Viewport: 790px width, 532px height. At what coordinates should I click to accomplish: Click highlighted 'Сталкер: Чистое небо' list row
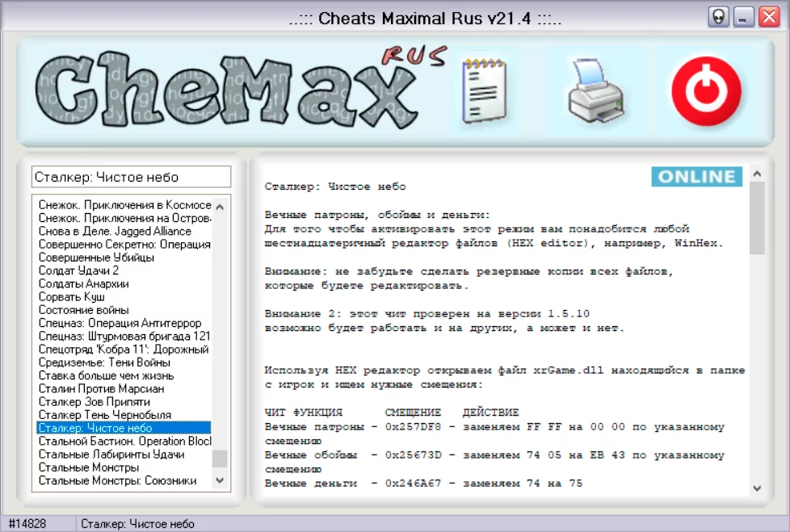(x=124, y=428)
